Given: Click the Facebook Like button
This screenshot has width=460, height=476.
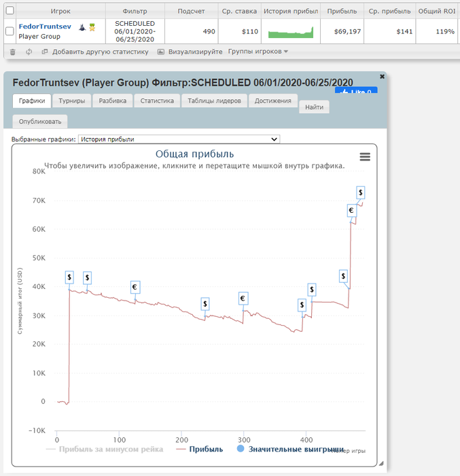Looking at the screenshot, I should click(356, 90).
